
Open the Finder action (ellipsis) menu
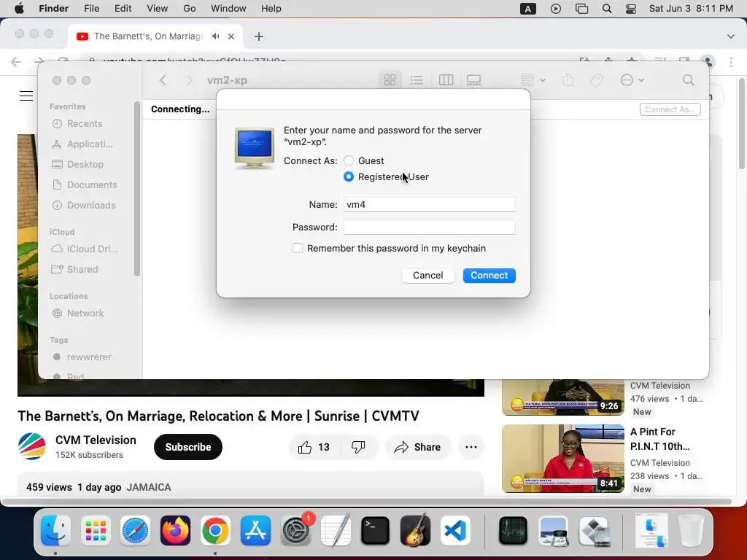click(x=632, y=80)
